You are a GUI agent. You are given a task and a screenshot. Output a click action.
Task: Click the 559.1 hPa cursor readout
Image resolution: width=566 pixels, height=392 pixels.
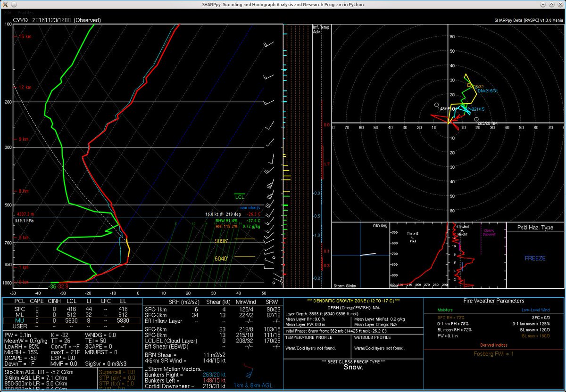pos(25,220)
